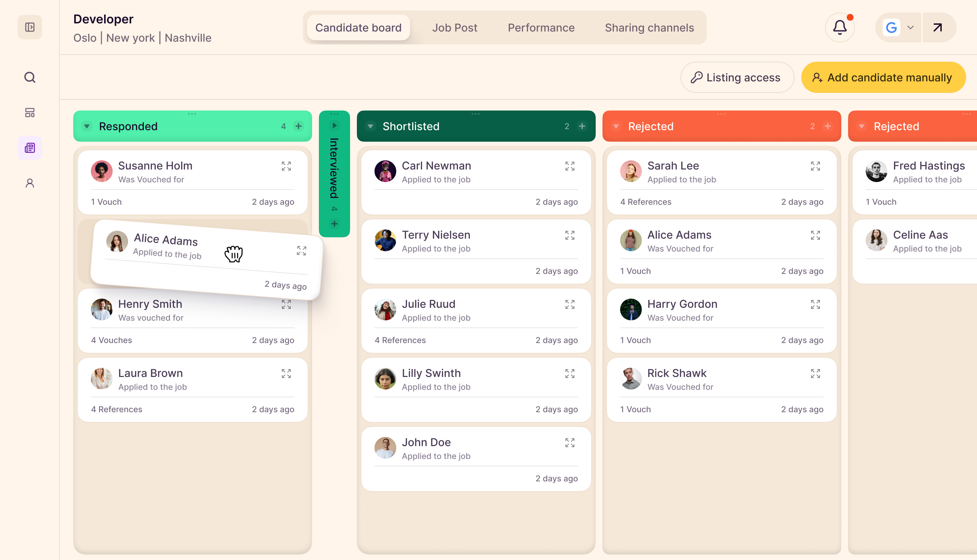
Task: Click the Developer job title
Action: pos(103,19)
